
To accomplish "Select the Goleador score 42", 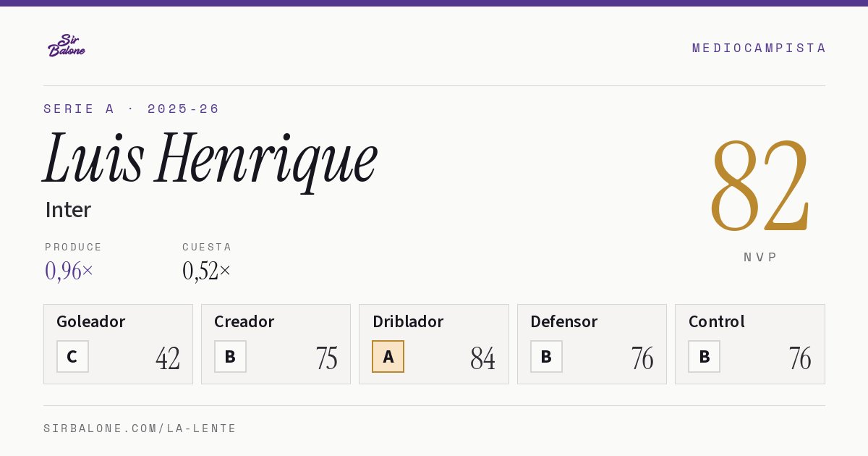I will point(168,358).
